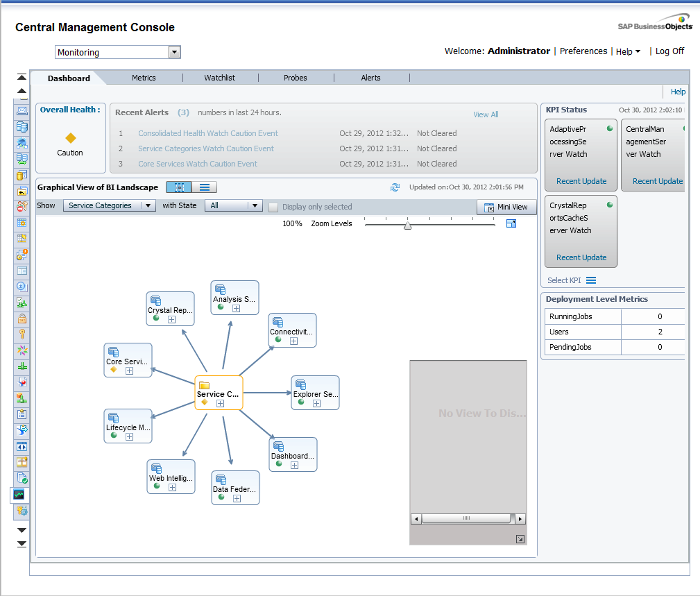This screenshot has width=700, height=596.
Task: Open the padlock sidebar icon
Action: coord(22,318)
